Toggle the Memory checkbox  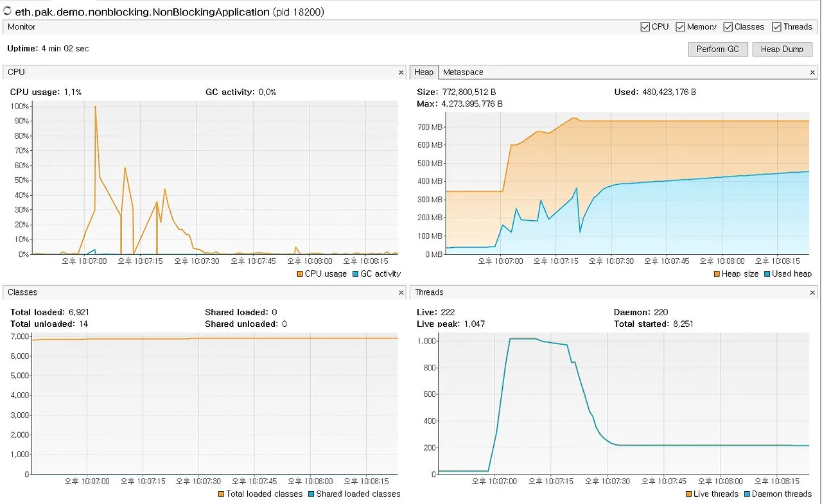(680, 27)
